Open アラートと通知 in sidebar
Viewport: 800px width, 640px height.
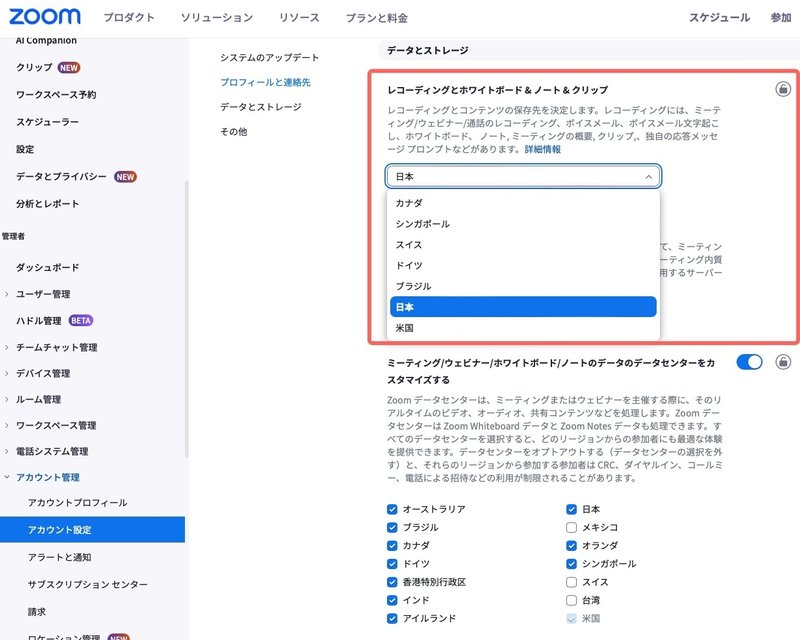(x=59, y=557)
